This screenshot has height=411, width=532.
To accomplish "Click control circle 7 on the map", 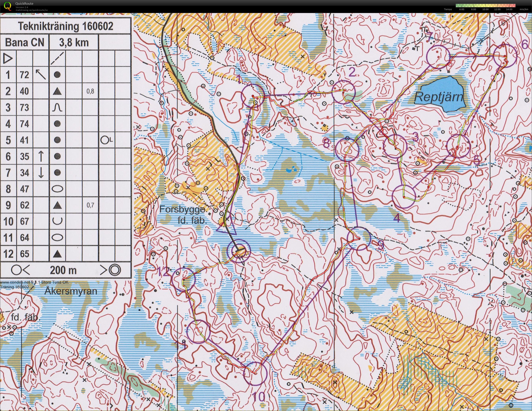I will [438, 57].
